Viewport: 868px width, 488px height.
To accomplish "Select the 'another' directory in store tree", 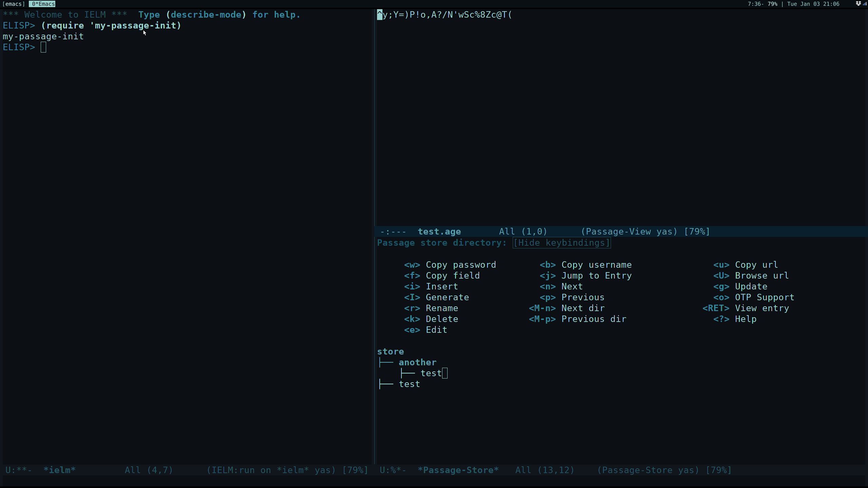I will click(417, 362).
